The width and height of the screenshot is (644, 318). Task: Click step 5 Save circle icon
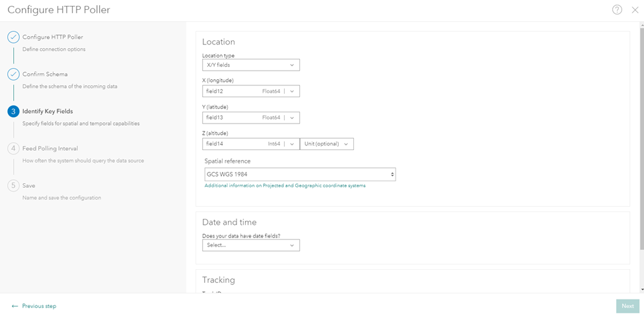13,185
